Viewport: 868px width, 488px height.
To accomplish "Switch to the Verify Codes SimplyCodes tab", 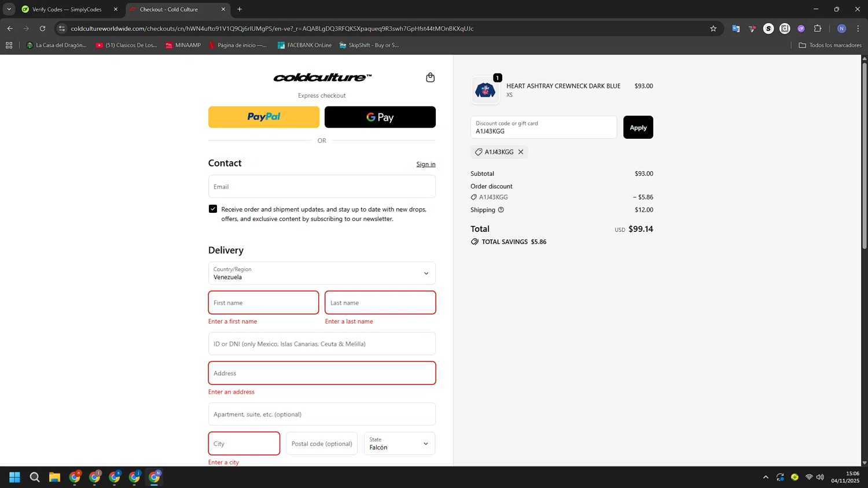I will (x=67, y=9).
